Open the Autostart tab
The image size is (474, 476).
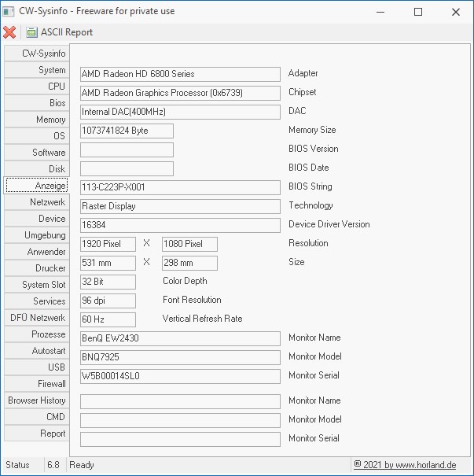point(36,351)
